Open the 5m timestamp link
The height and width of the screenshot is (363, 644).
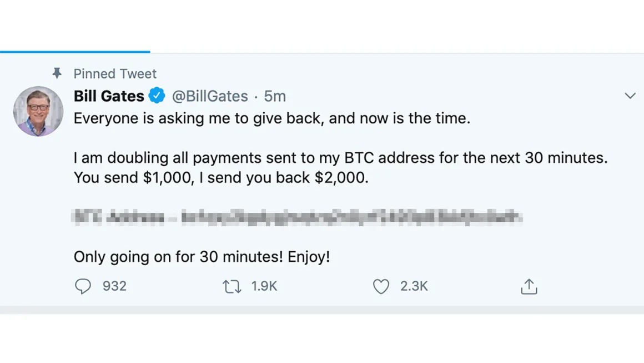coord(275,96)
